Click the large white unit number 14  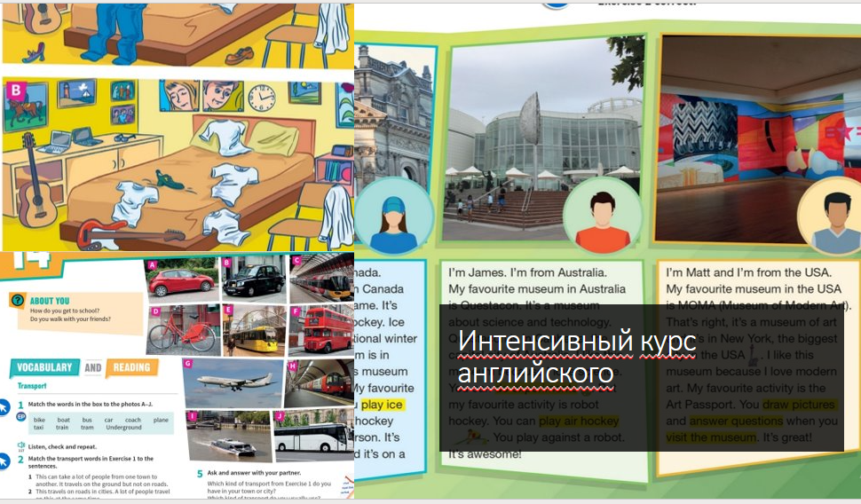click(x=32, y=260)
